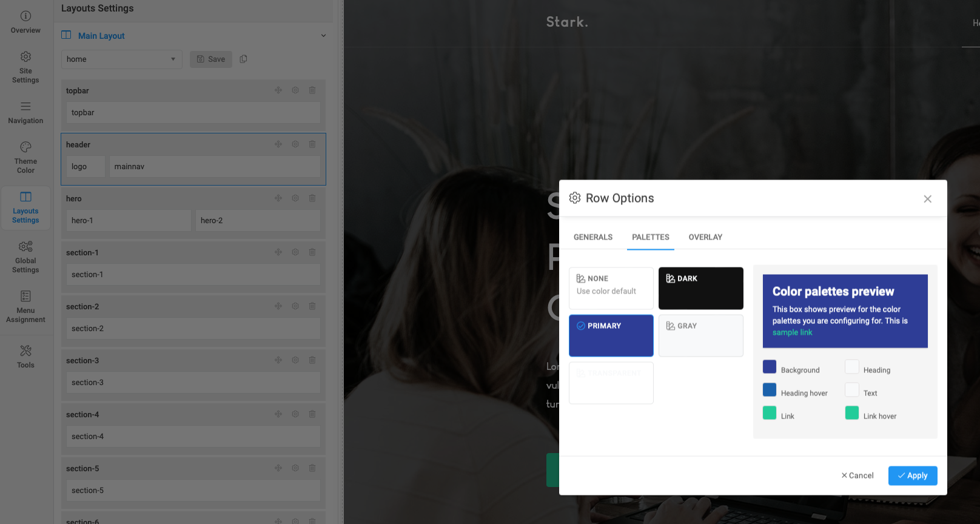980x524 pixels.
Task: Select the mainnav block in header
Action: (215, 167)
